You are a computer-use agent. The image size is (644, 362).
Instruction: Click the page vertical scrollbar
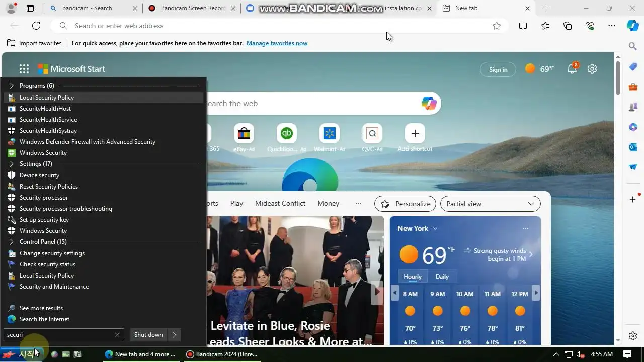(618, 77)
